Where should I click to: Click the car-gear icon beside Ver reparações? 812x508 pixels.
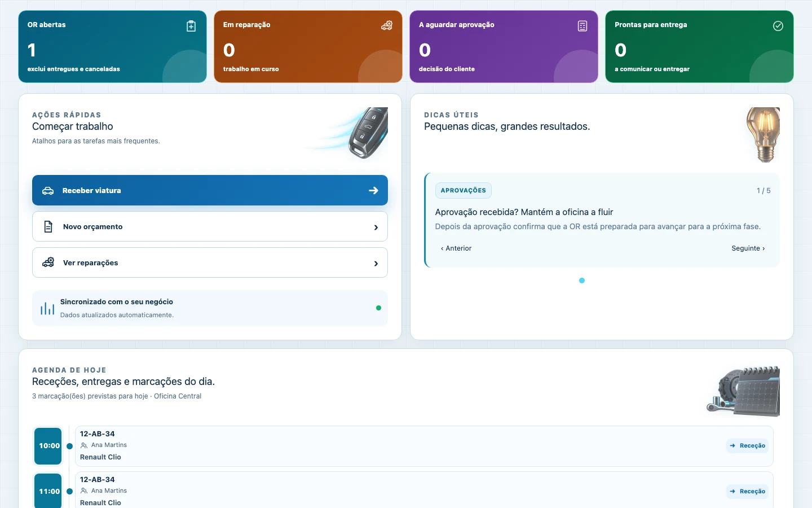pos(48,262)
